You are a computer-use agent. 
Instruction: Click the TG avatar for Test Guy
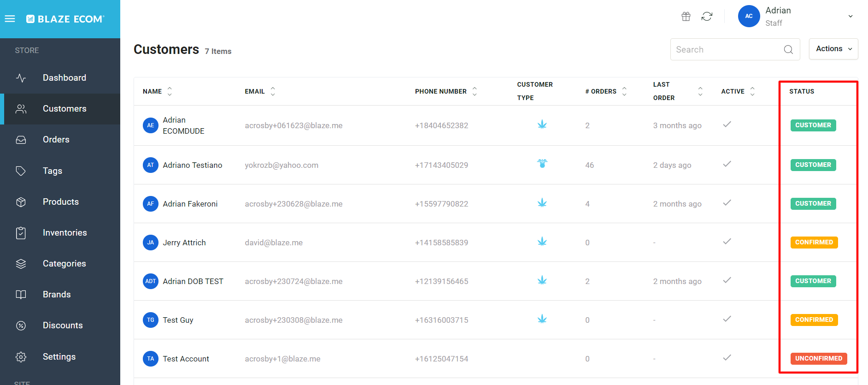coord(151,320)
